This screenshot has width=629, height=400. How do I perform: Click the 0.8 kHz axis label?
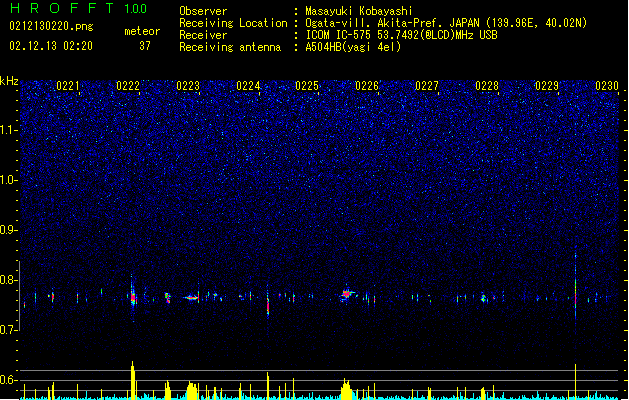point(9,280)
